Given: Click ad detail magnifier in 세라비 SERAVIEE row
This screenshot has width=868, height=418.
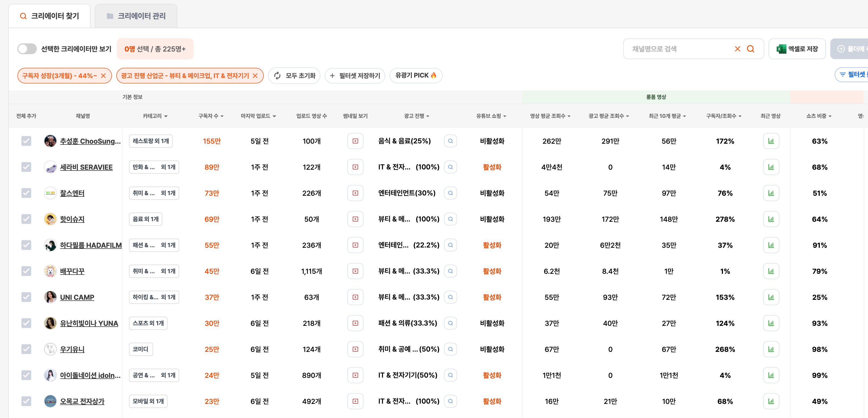Looking at the screenshot, I should pyautogui.click(x=450, y=167).
